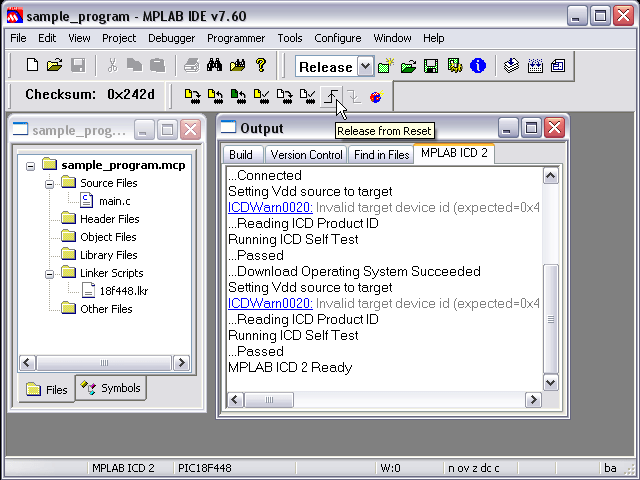640x480 pixels.
Task: Click the Print icon
Action: pyautogui.click(x=191, y=65)
